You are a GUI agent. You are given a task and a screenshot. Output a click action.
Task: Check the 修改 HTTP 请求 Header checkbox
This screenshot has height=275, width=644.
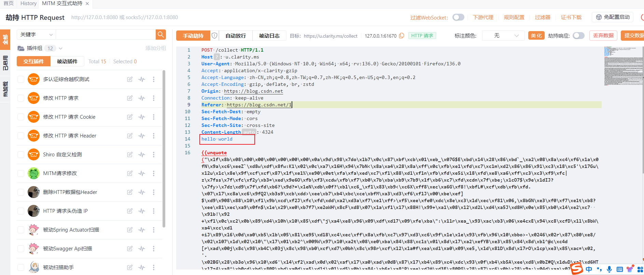pos(21,136)
